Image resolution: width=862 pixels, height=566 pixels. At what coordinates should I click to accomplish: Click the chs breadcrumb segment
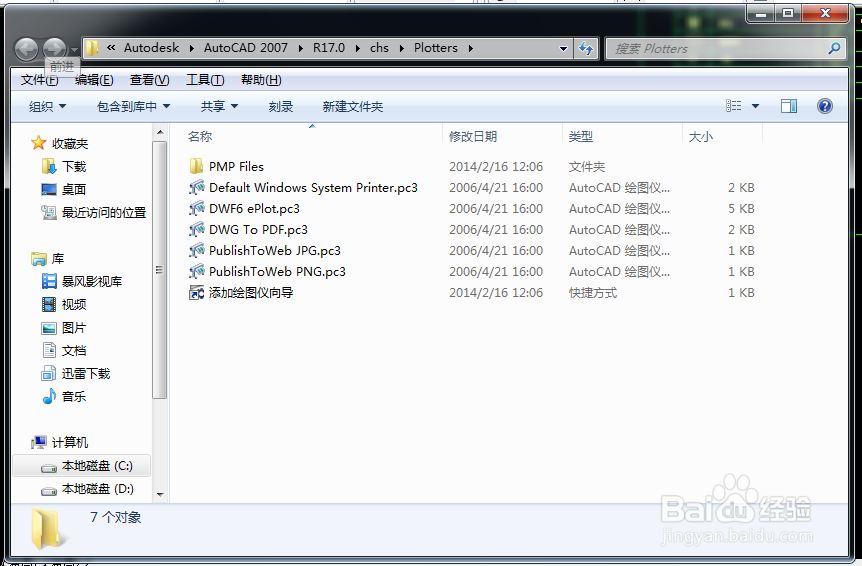tap(379, 48)
